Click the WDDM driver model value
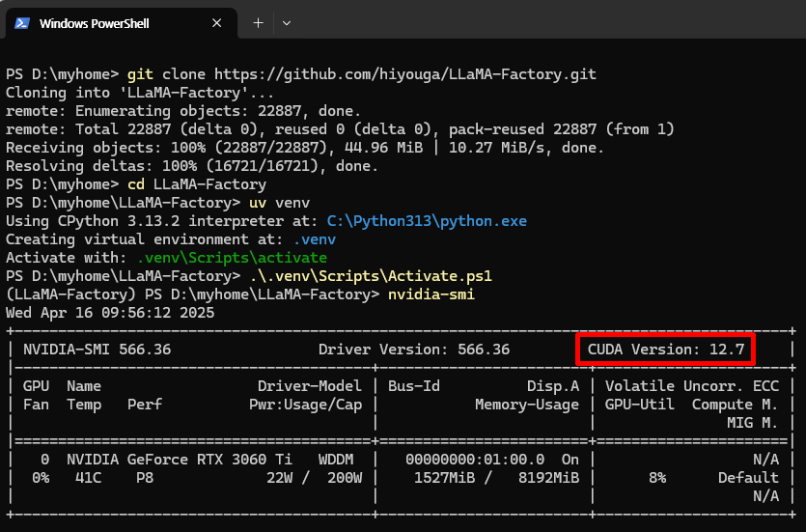Viewport: 806px width, 532px height. (x=336, y=460)
